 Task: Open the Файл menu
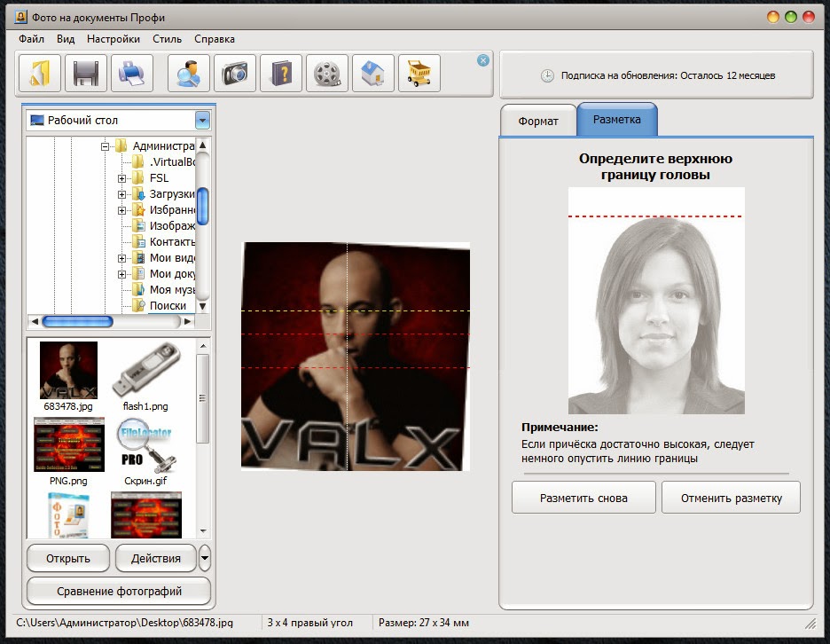[x=31, y=39]
